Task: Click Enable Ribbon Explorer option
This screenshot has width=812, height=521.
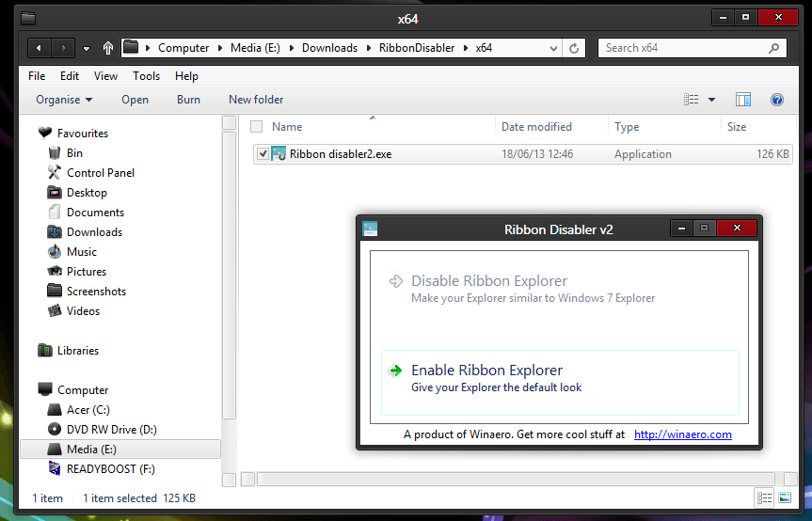Action: pyautogui.click(x=559, y=383)
